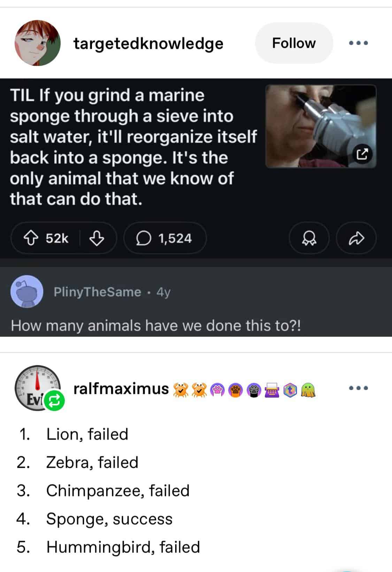Open the three-dot menu on ralfmaximus's post
Screen dimensions: 392x572
point(359,388)
